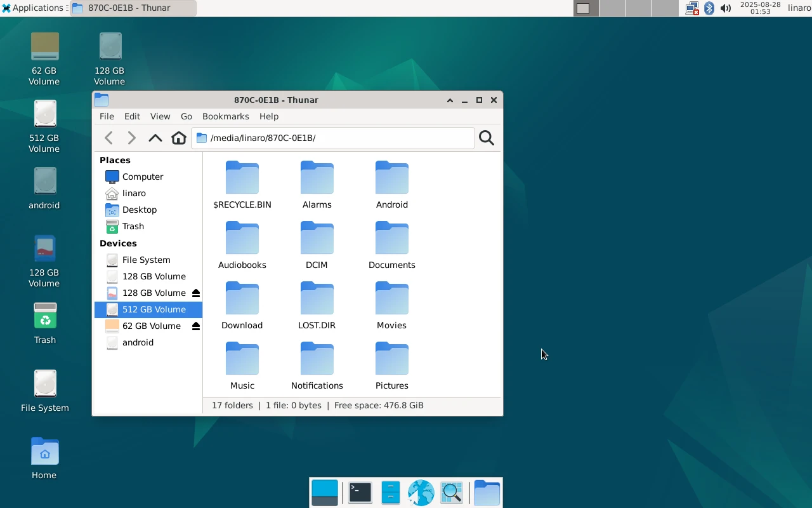This screenshot has width=812, height=508.
Task: Open the View menu
Action: coord(160,116)
